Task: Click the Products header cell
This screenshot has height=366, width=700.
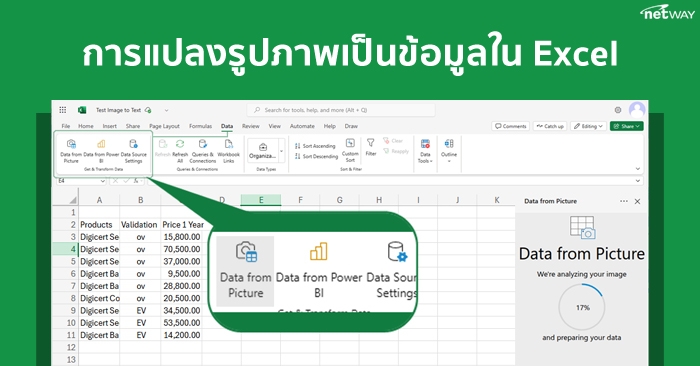Action: pos(99,225)
